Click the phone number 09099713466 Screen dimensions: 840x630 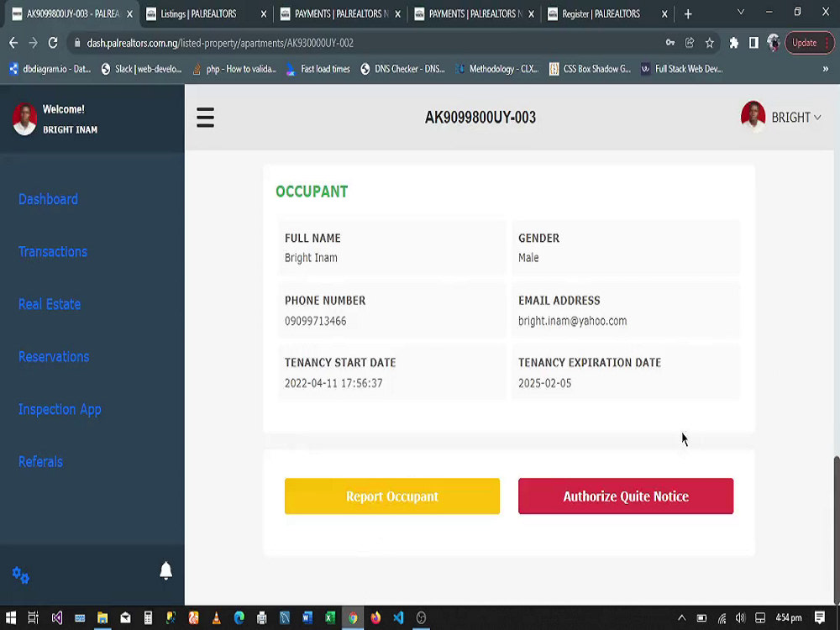tap(316, 321)
